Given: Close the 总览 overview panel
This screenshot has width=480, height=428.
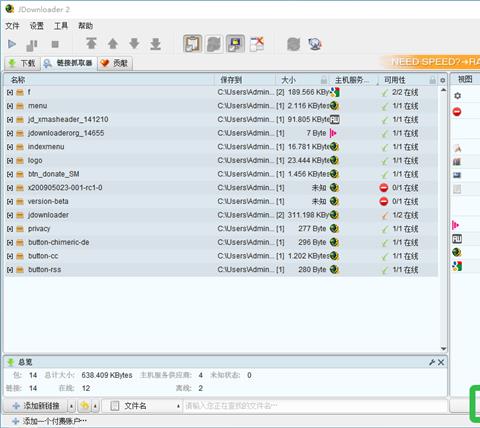Looking at the screenshot, I should point(441,362).
